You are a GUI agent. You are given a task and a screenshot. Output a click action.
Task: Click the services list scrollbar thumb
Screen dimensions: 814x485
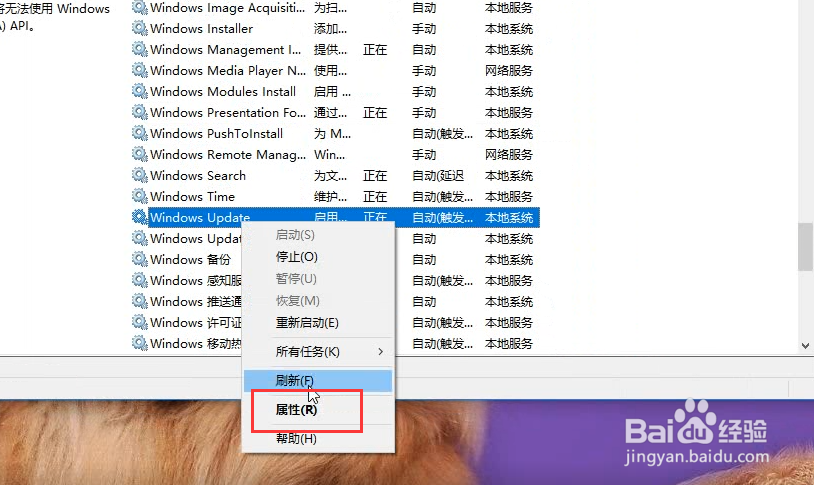coord(805,247)
